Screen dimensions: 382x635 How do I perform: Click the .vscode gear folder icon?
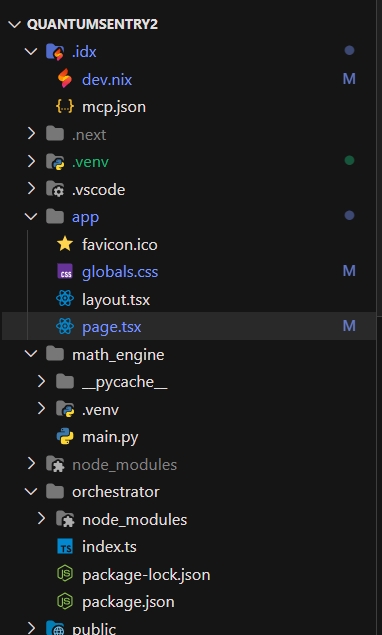tap(55, 189)
